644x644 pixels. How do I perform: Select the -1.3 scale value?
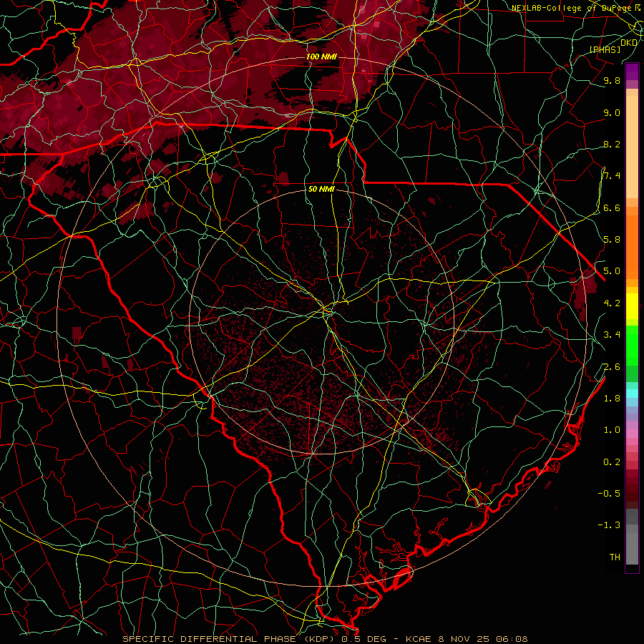pos(609,525)
